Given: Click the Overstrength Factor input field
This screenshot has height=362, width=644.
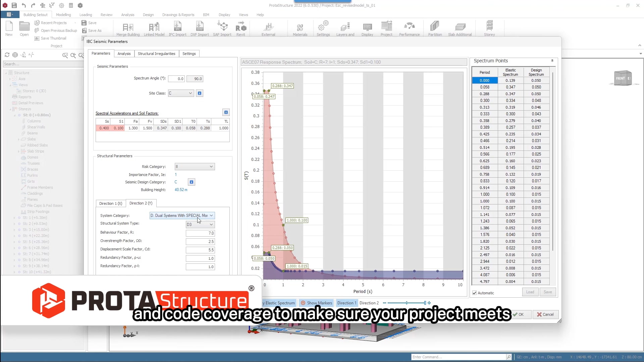Looking at the screenshot, I should [x=200, y=242].
